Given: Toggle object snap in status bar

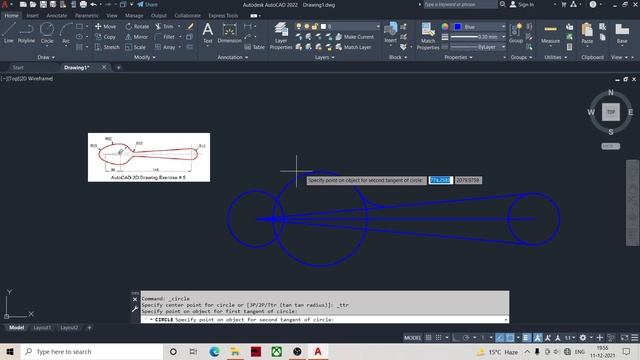Looking at the screenshot, I should click(510, 338).
